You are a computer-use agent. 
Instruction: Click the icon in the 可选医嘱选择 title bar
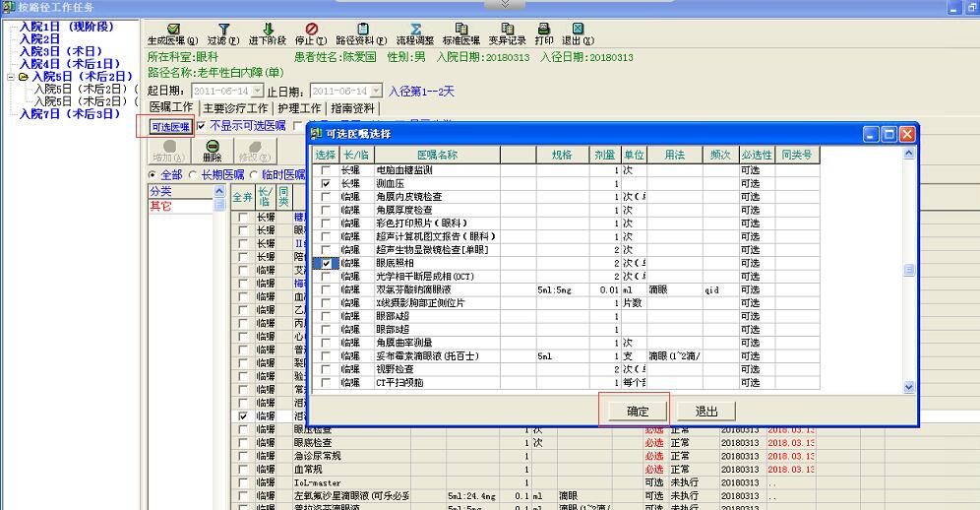point(316,133)
